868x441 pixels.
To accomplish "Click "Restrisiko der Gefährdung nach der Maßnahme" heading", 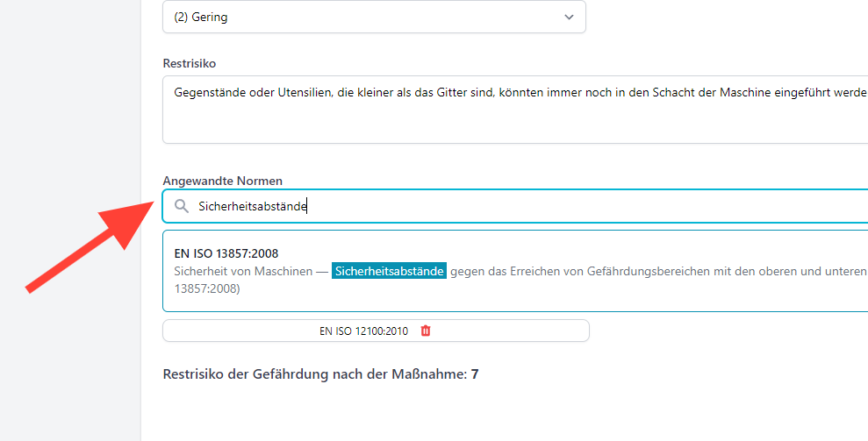I will pos(315,374).
